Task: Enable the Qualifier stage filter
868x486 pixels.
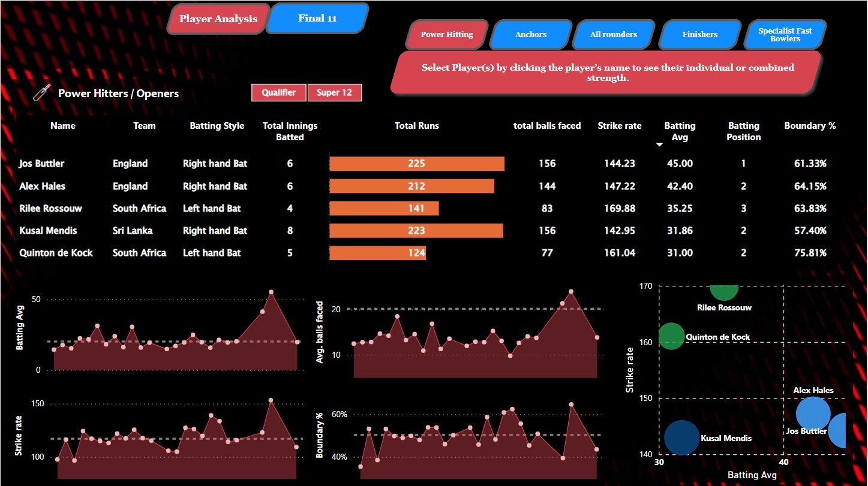Action: (278, 92)
